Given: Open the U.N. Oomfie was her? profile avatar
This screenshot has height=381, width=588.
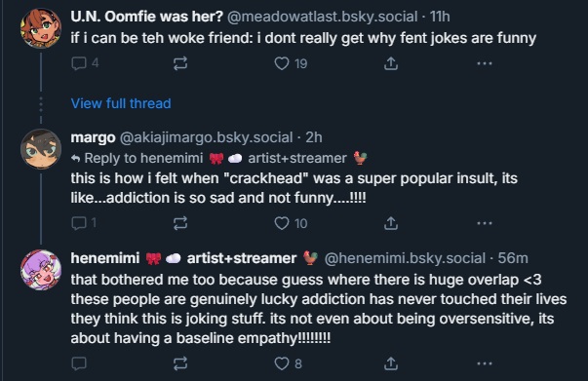Looking at the screenshot, I should 41,28.
